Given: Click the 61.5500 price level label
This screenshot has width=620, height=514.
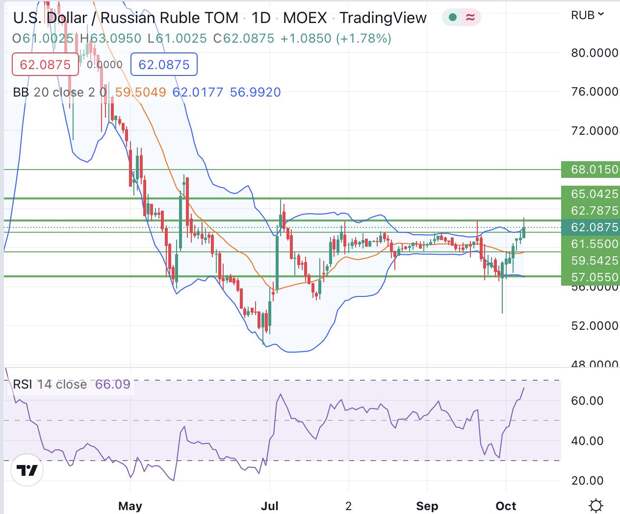Looking at the screenshot, I should pyautogui.click(x=590, y=244).
